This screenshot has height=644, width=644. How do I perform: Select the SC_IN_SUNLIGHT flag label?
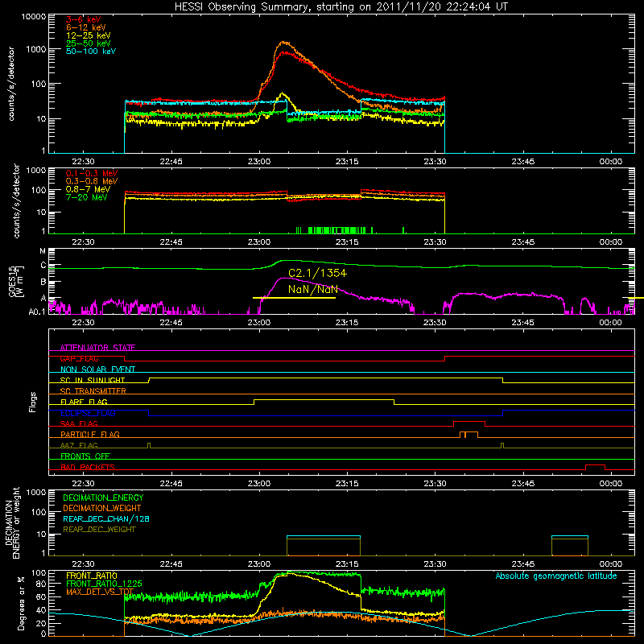pos(93,380)
